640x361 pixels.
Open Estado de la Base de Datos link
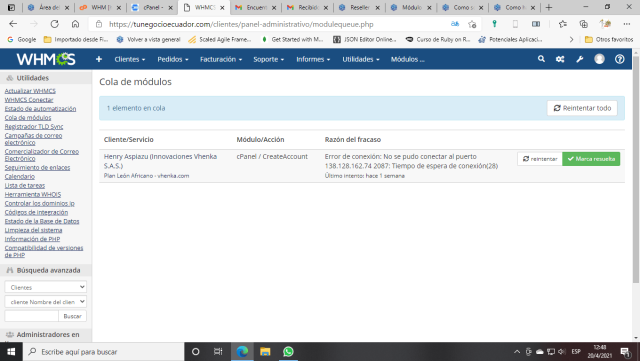pos(42,221)
